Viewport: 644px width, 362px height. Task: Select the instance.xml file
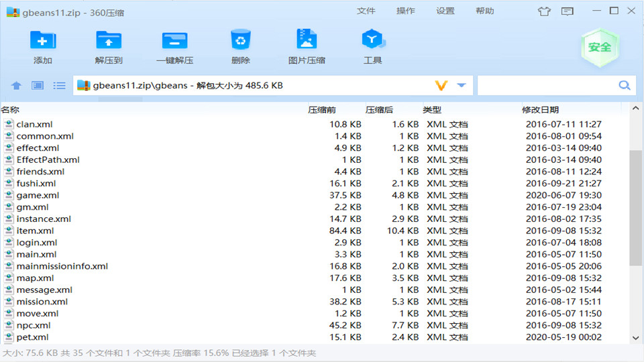(44, 219)
